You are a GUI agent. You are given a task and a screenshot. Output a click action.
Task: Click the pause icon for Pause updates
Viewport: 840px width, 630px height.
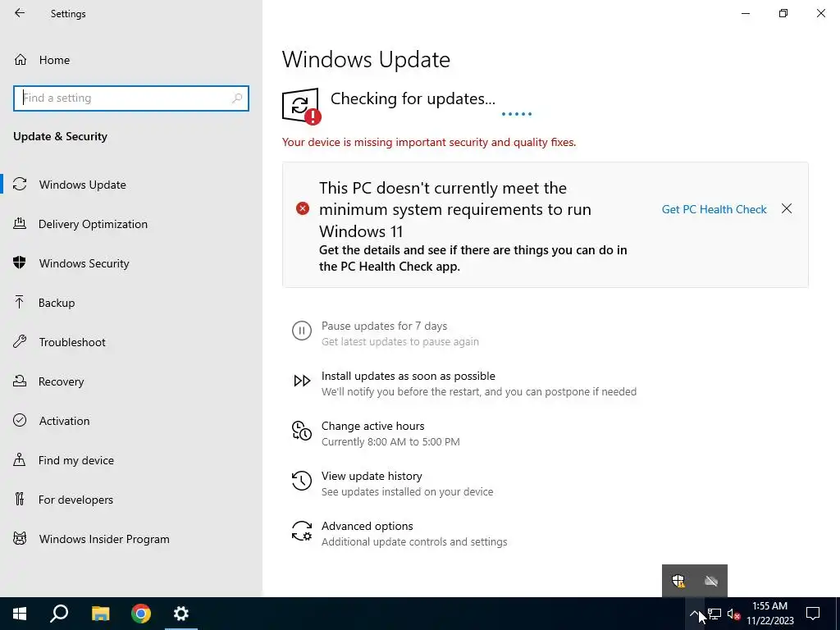tap(302, 331)
